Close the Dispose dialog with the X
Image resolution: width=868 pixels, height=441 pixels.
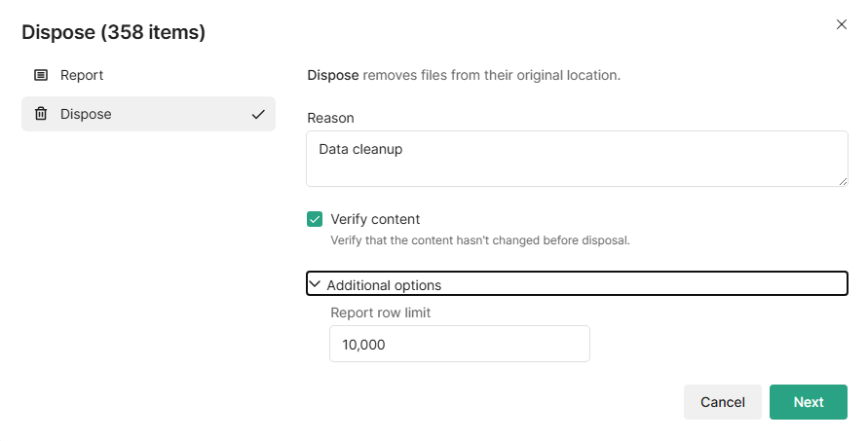842,24
